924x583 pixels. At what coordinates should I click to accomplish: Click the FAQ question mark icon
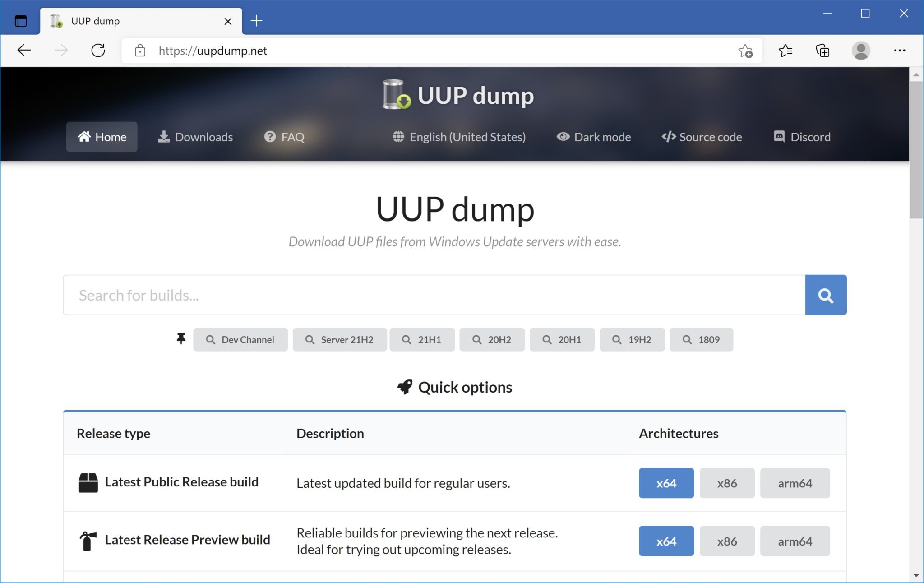click(x=269, y=137)
